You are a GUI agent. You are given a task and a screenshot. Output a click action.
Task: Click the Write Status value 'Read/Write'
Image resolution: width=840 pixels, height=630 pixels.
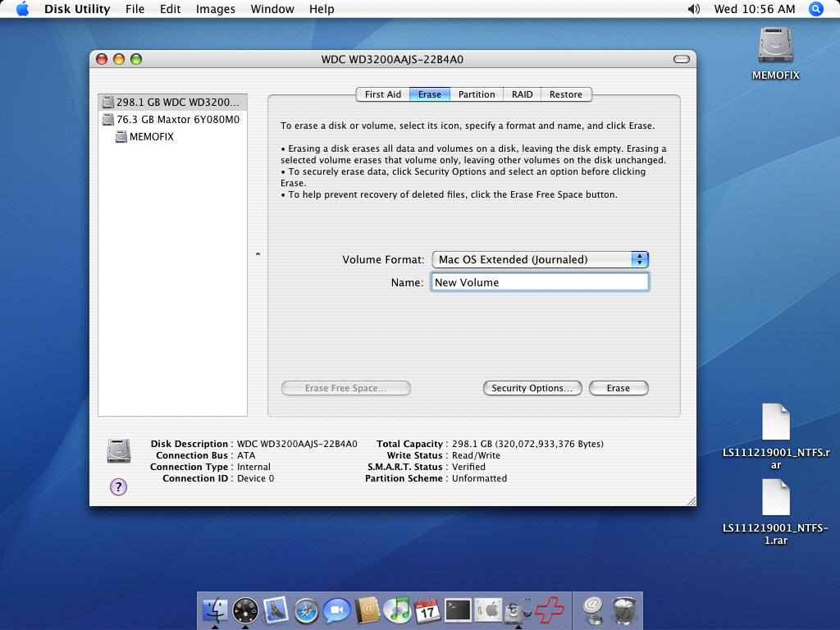point(476,455)
